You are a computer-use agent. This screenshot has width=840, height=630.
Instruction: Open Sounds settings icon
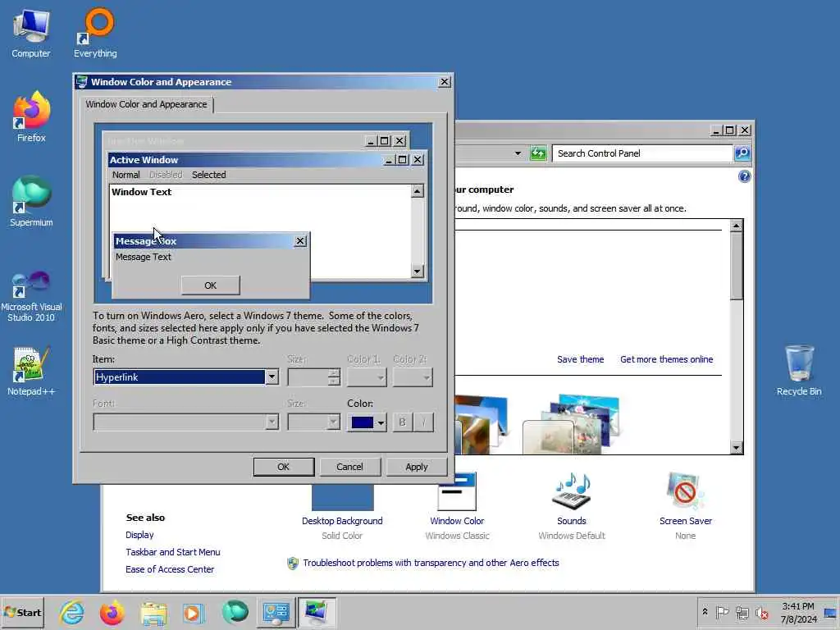point(572,491)
